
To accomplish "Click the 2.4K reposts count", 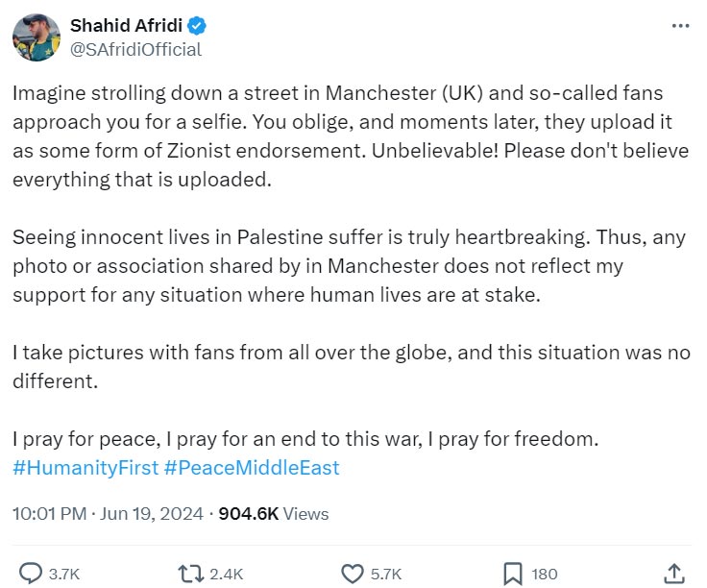I will coord(227,575).
